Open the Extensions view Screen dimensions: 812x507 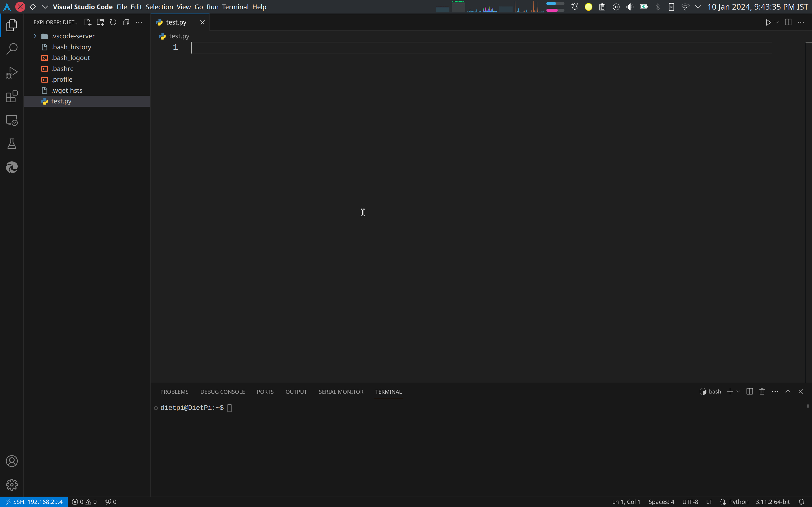12,97
